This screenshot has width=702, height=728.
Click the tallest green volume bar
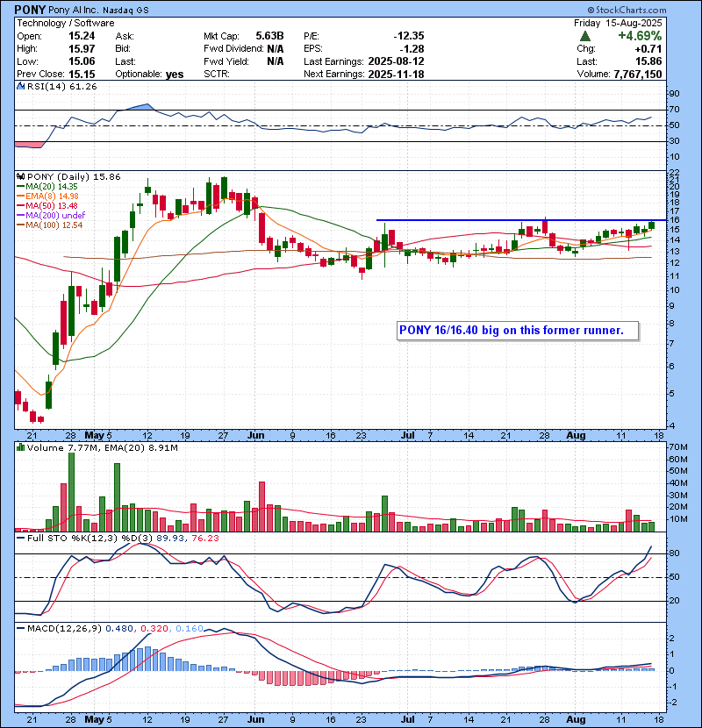71,492
